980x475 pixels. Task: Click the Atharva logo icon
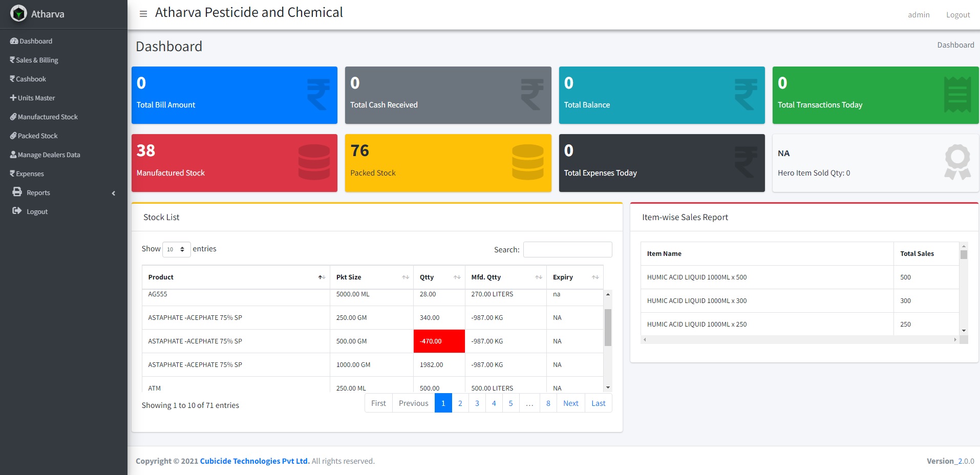point(19,14)
